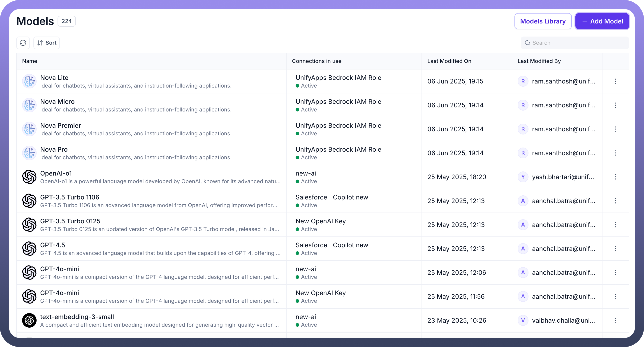Image resolution: width=644 pixels, height=347 pixels.
Task: Open three-dot menu for OpenAI-o1 row
Action: click(616, 177)
